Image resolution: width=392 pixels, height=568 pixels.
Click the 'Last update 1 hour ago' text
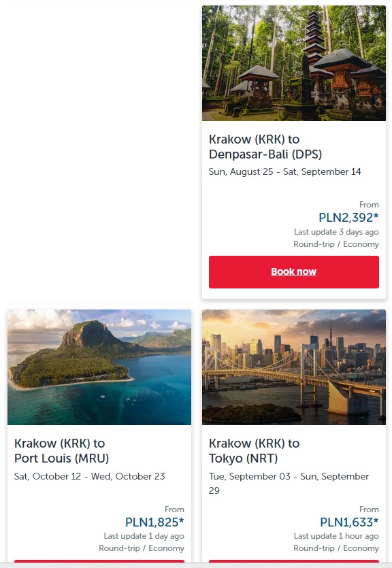336,536
